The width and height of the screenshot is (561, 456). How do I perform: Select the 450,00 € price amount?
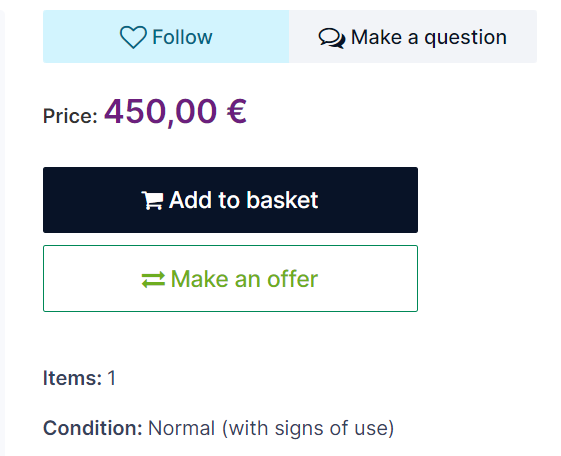coord(175,112)
